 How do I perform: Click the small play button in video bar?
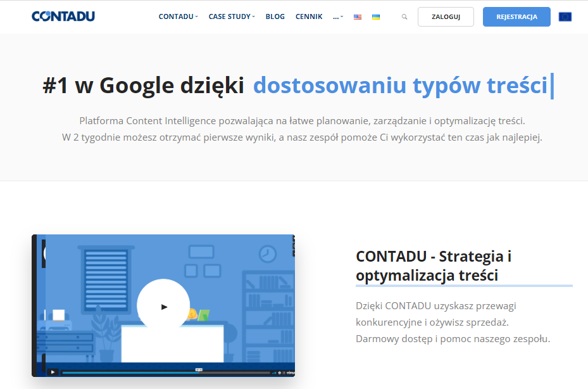point(53,372)
